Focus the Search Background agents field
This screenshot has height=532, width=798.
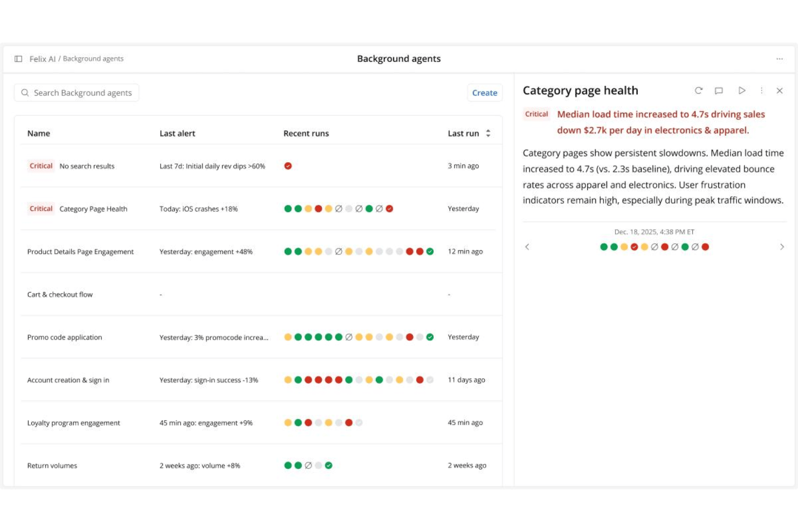pos(77,93)
